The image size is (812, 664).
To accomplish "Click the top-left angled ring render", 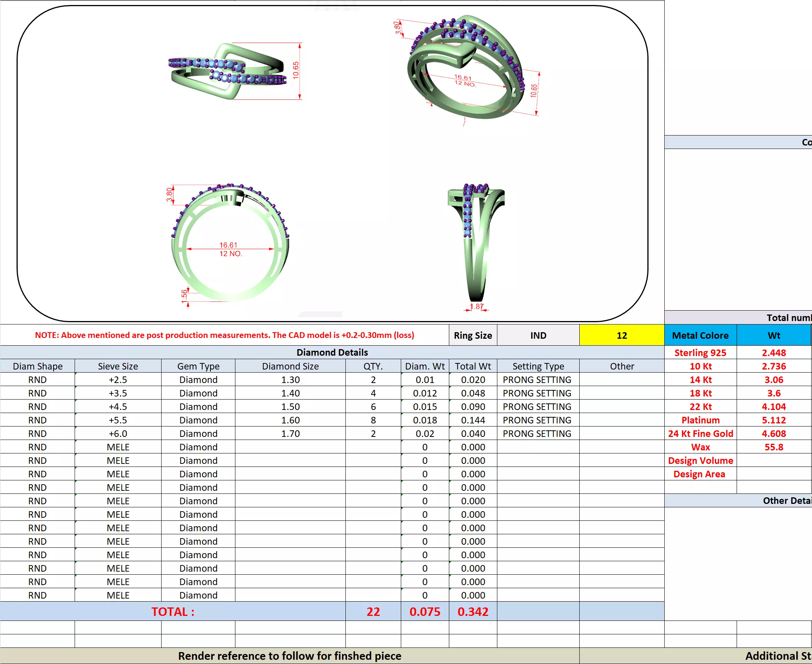I will coord(227,72).
